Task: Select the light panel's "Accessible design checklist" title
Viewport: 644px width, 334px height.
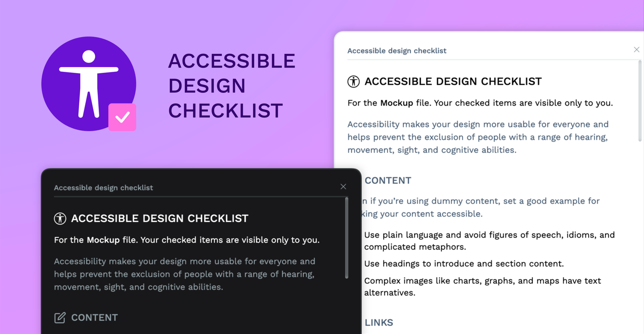Action: (x=397, y=51)
